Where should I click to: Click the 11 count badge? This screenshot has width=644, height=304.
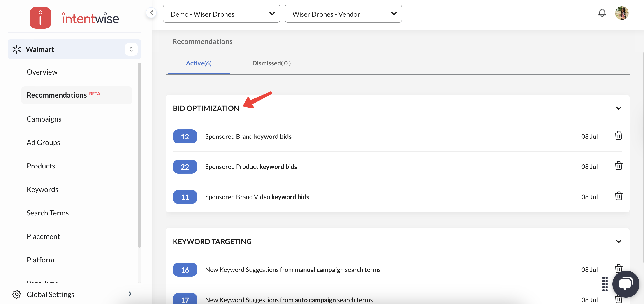click(185, 197)
